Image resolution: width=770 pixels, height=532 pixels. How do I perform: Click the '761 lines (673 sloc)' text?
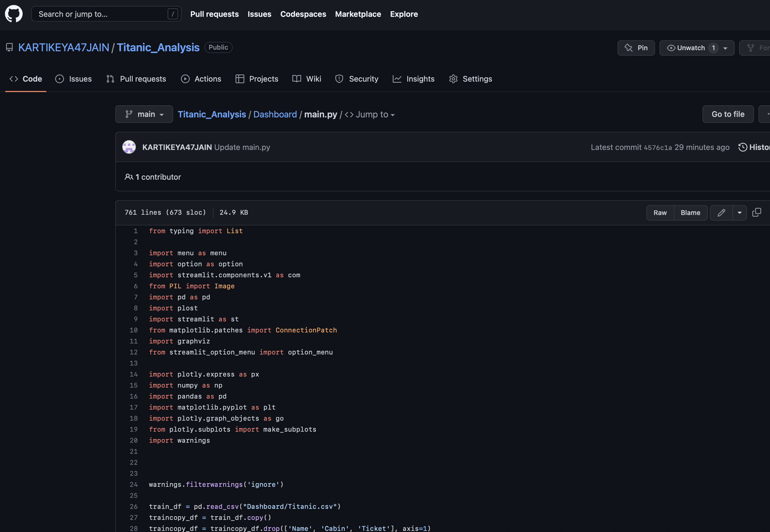click(165, 213)
